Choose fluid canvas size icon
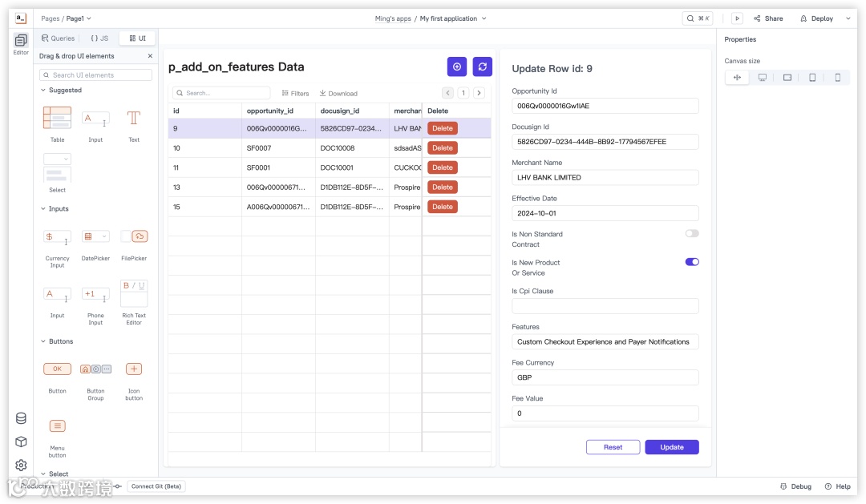Screen dimensions: 866x504 [737, 78]
